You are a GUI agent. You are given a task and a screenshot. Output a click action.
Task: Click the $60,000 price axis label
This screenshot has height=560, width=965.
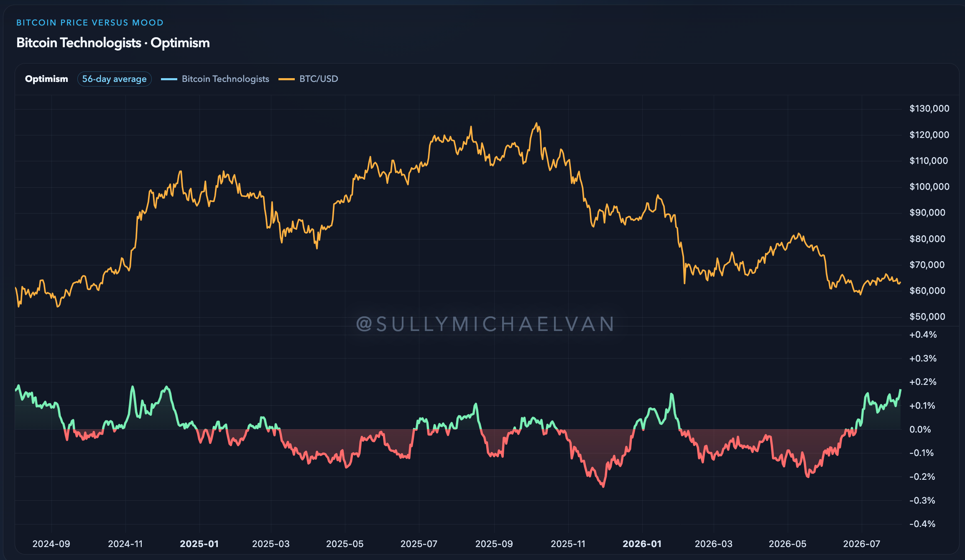click(x=927, y=290)
